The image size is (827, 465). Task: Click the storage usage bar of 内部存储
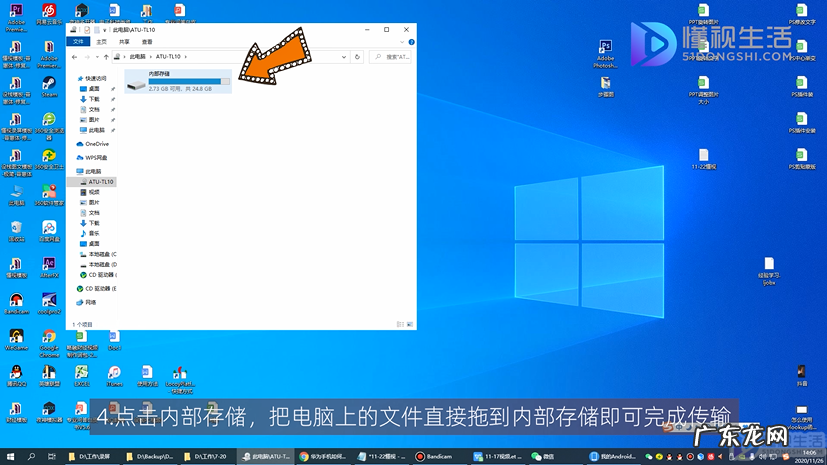point(189,82)
